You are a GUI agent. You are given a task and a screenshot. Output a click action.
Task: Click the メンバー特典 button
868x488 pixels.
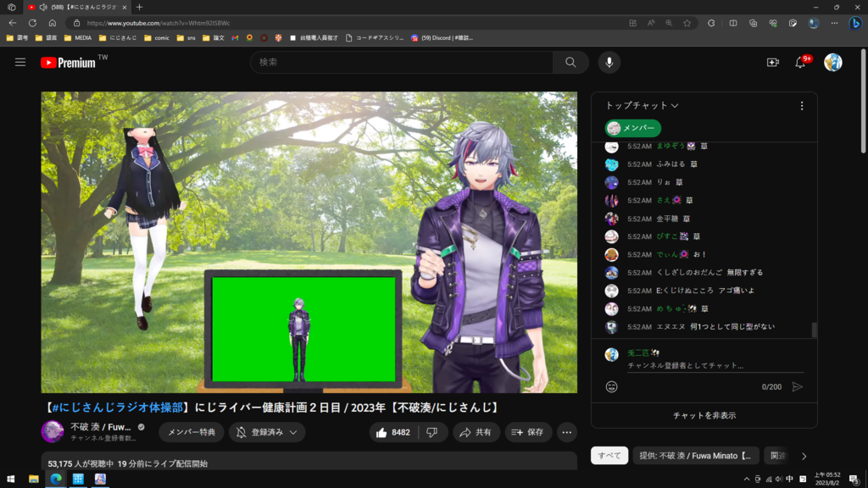coord(192,432)
